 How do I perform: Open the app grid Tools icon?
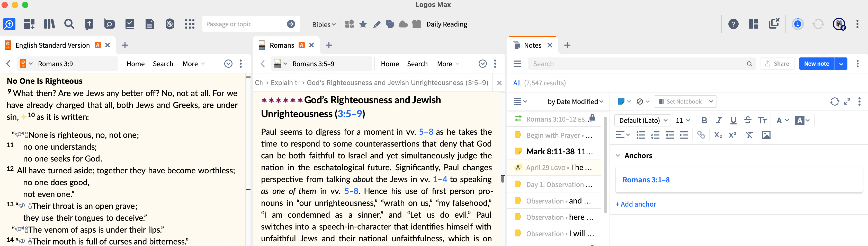pos(190,24)
